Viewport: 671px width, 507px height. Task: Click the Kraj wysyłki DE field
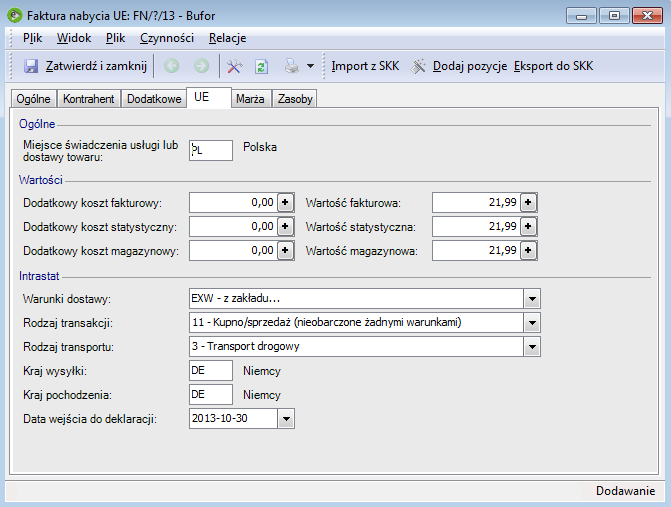click(211, 371)
